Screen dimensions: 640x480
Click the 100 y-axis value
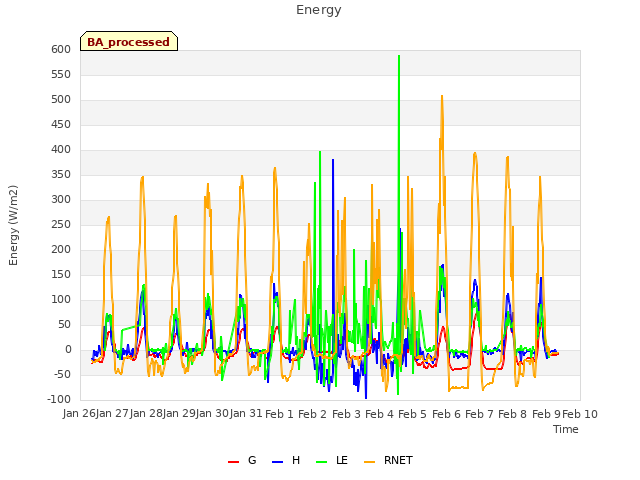61,300
